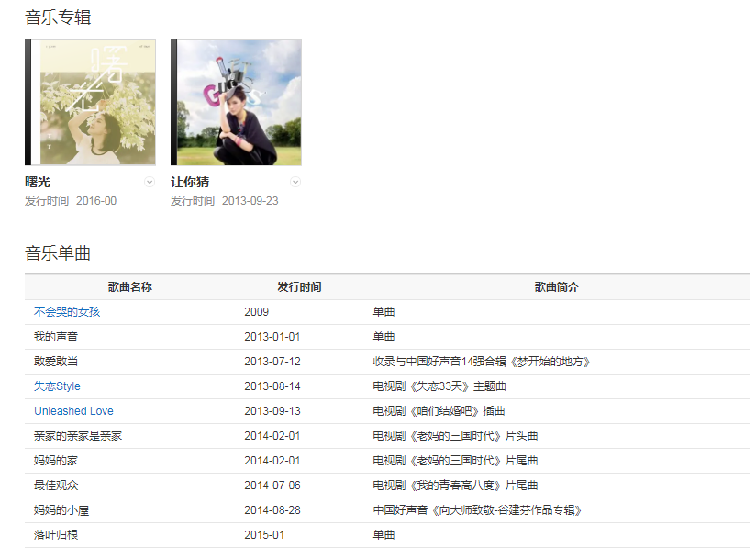The width and height of the screenshot is (756, 548).
Task: Click the 妈妈的家 song entry
Action: coord(56,461)
